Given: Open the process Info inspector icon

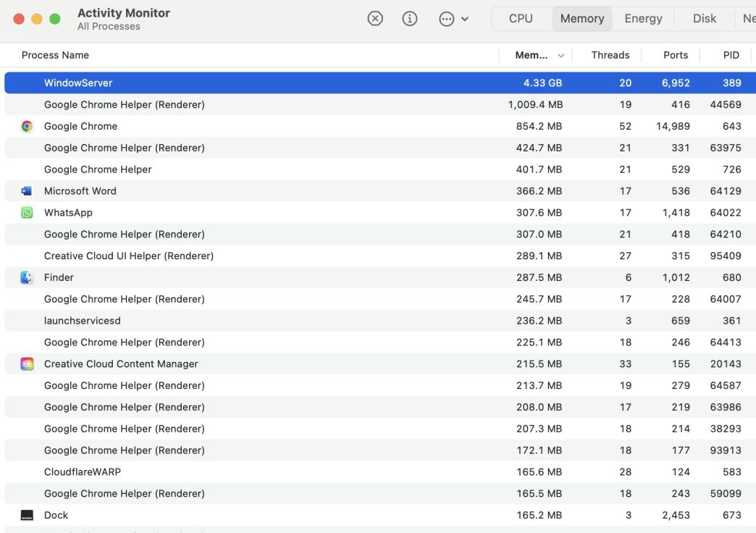Looking at the screenshot, I should pos(410,19).
